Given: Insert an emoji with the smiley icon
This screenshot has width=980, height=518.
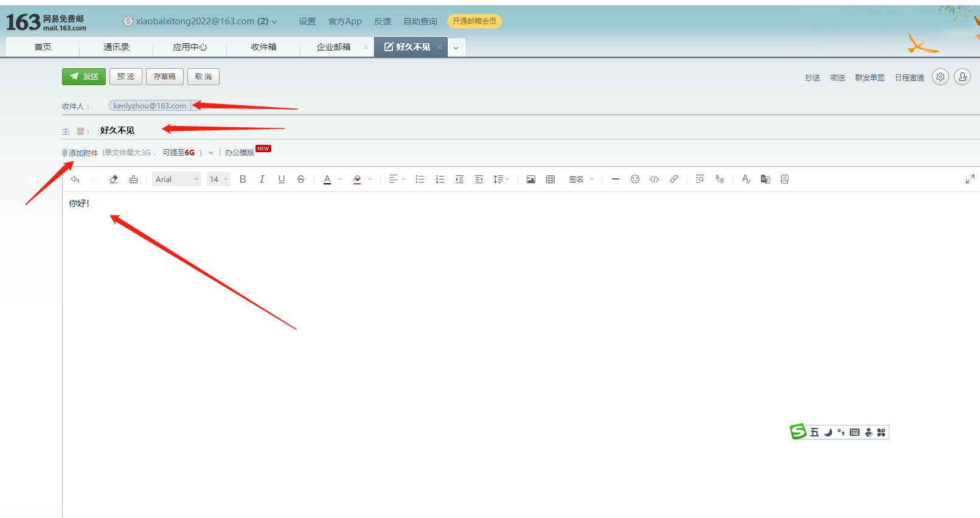Looking at the screenshot, I should [x=634, y=179].
